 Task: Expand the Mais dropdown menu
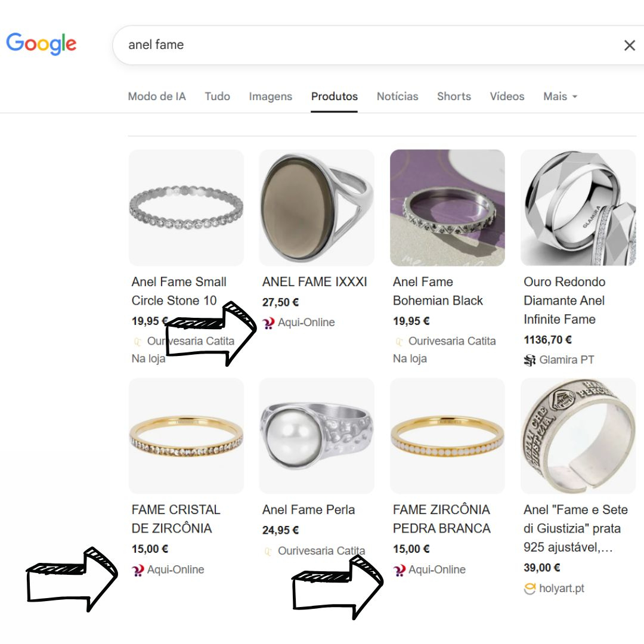point(560,97)
